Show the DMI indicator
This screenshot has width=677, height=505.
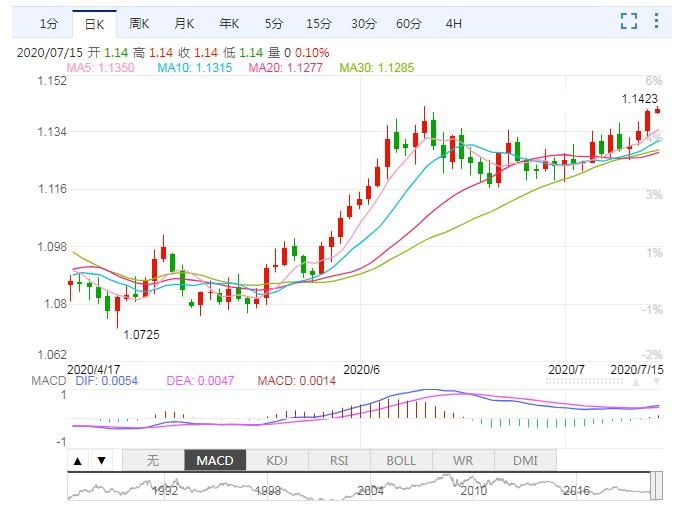[525, 461]
